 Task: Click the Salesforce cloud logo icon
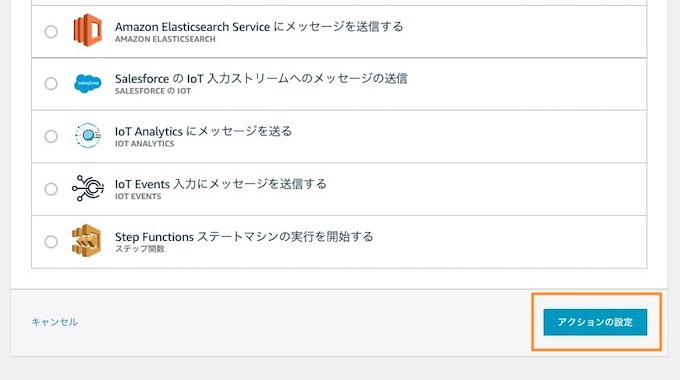[88, 83]
